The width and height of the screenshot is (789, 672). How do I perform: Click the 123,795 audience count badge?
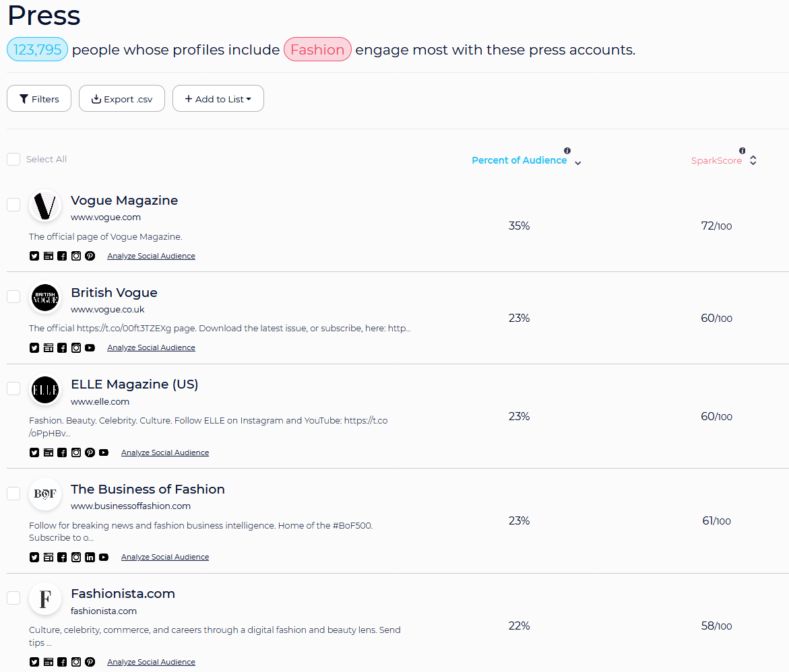pos(37,49)
